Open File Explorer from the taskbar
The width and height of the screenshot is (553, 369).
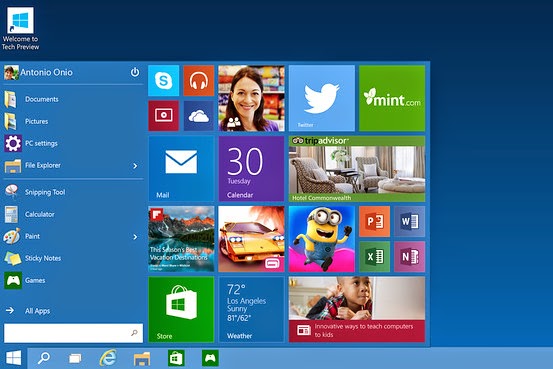(x=142, y=358)
